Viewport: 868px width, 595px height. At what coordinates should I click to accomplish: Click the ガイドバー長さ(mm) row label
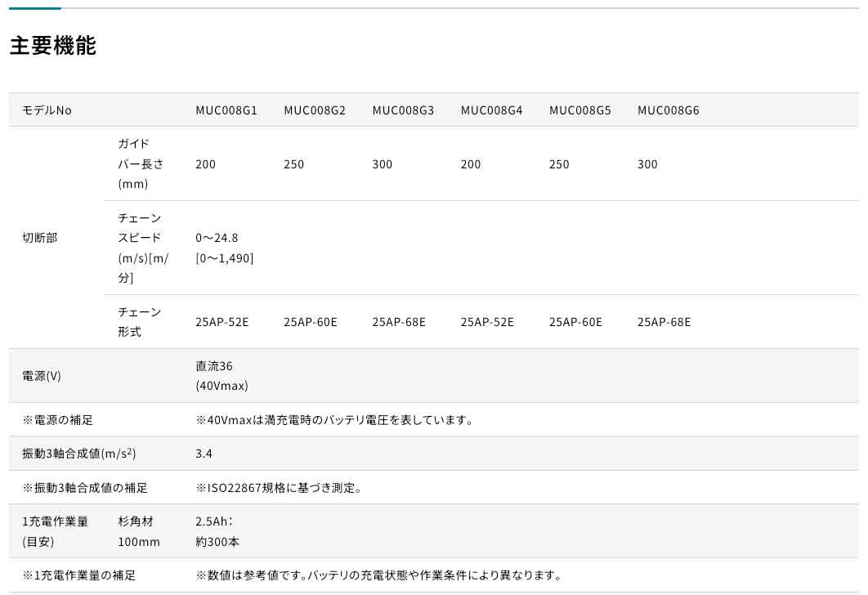click(141, 163)
